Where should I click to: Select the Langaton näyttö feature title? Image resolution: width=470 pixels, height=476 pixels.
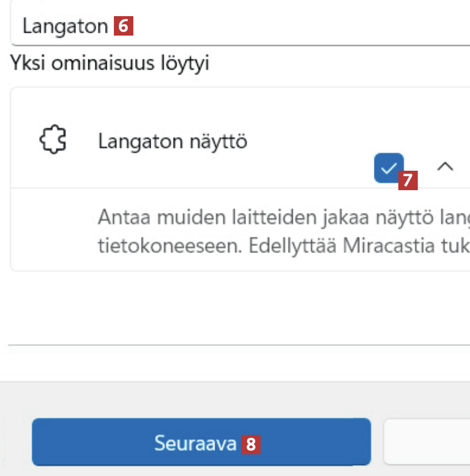coord(172,142)
